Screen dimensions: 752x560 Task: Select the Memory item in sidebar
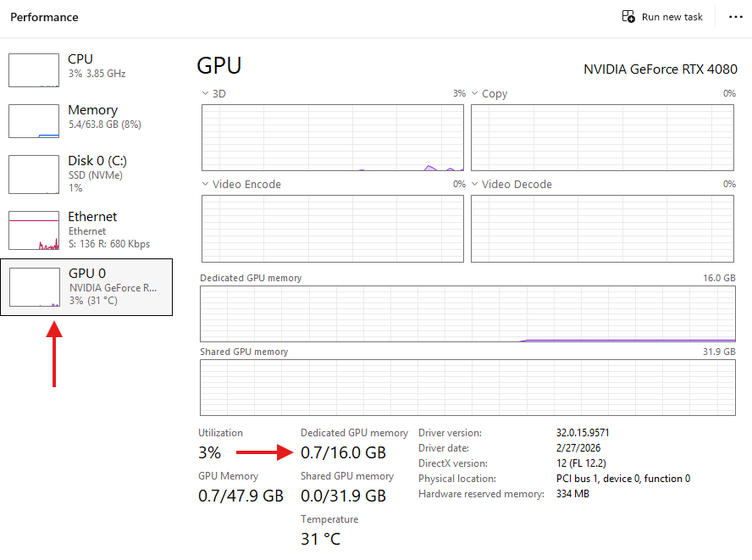[93, 110]
